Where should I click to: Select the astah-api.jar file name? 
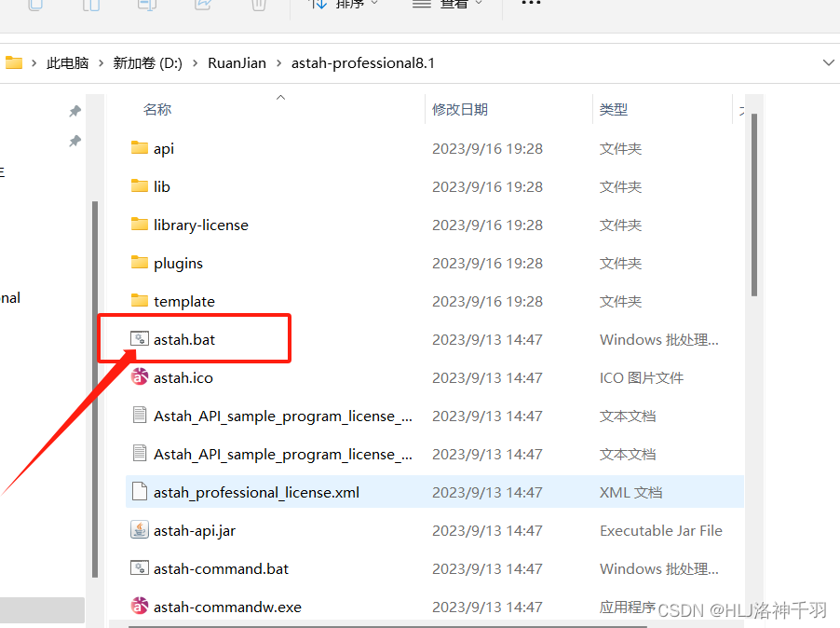pos(195,530)
